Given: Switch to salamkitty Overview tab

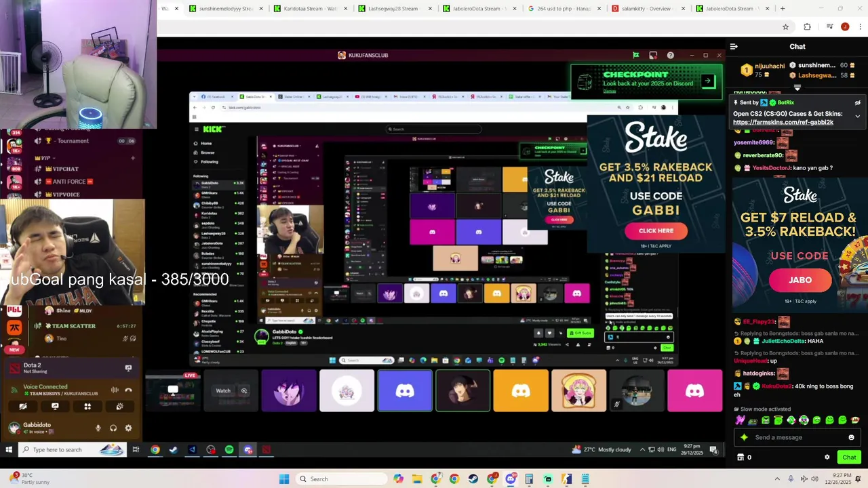Looking at the screenshot, I should tap(648, 9).
